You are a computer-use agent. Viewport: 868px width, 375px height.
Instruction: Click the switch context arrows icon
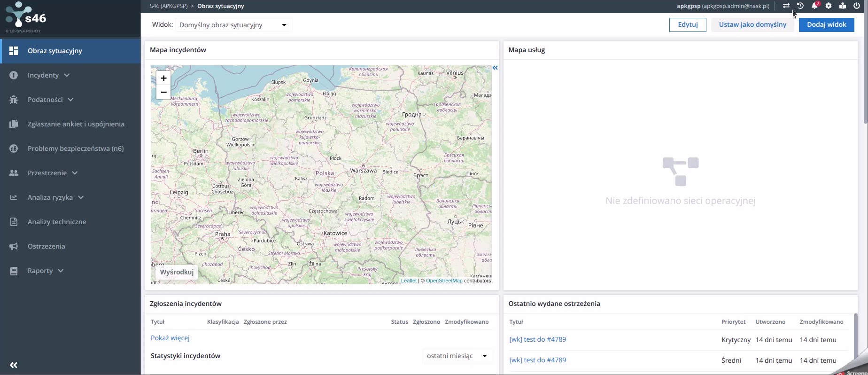coord(786,6)
